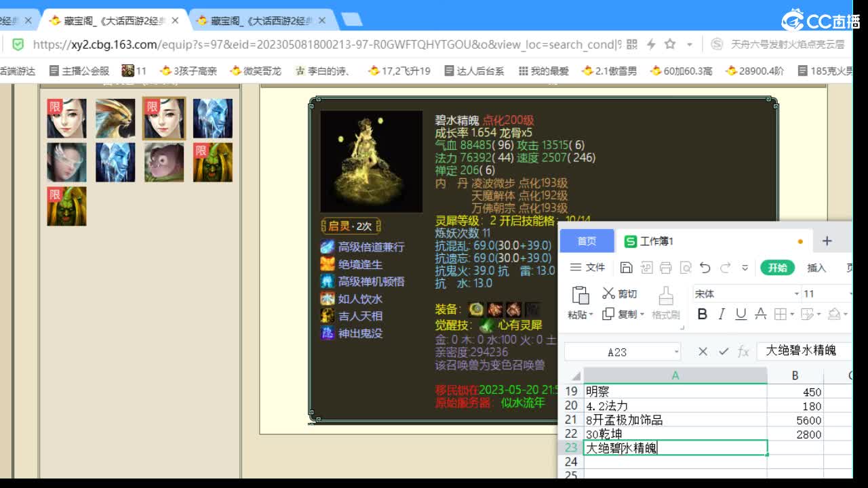Click the 粘贴 clipboard icon
868x488 pixels.
580,295
